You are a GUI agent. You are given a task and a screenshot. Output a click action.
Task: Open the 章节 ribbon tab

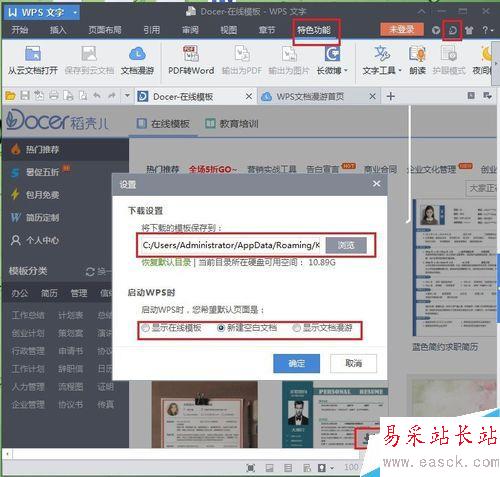pyautogui.click(x=267, y=30)
